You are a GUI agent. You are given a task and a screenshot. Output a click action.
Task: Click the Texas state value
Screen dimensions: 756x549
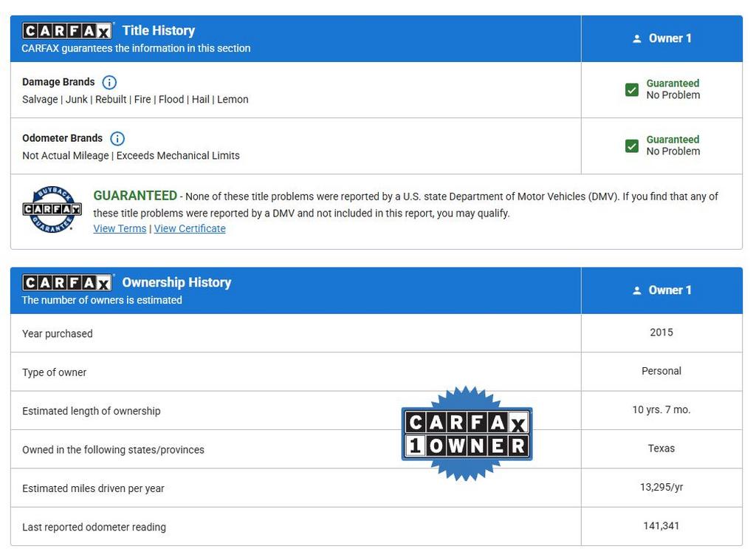point(661,449)
